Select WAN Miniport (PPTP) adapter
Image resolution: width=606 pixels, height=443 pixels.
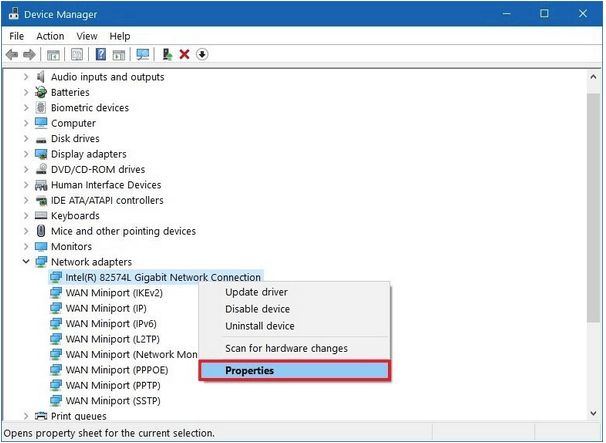113,385
